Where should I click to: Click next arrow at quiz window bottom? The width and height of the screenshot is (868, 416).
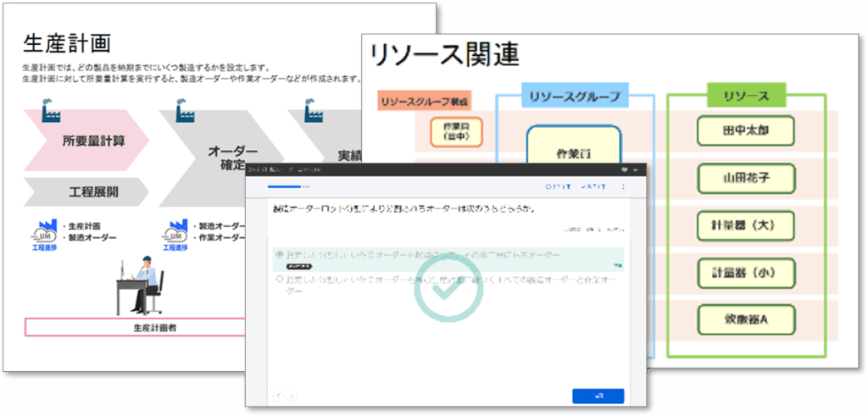click(292, 396)
